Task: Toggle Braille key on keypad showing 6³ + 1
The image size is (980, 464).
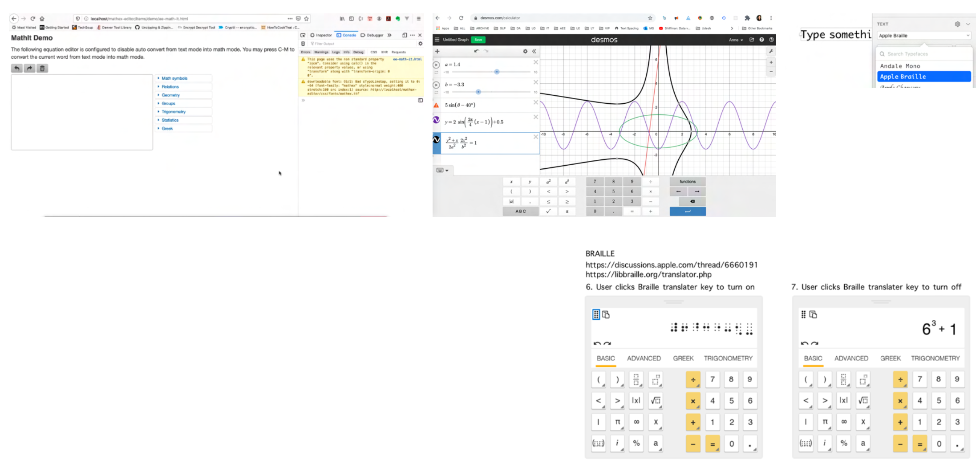Action: pyautogui.click(x=803, y=314)
